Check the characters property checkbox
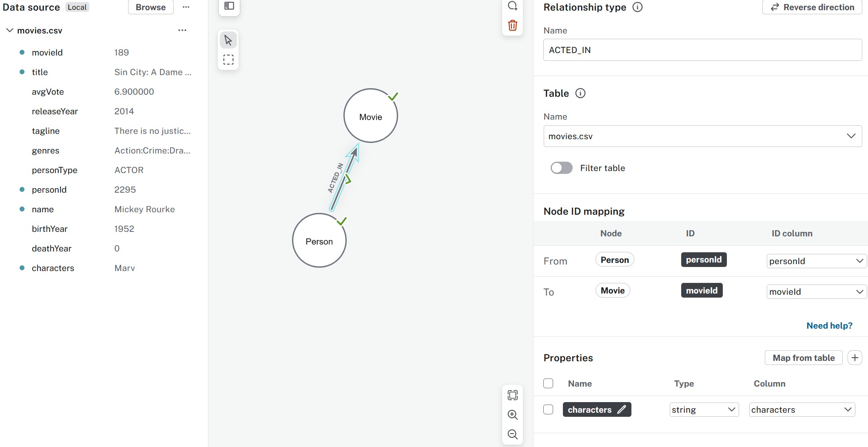This screenshot has height=447, width=868. coord(548,409)
